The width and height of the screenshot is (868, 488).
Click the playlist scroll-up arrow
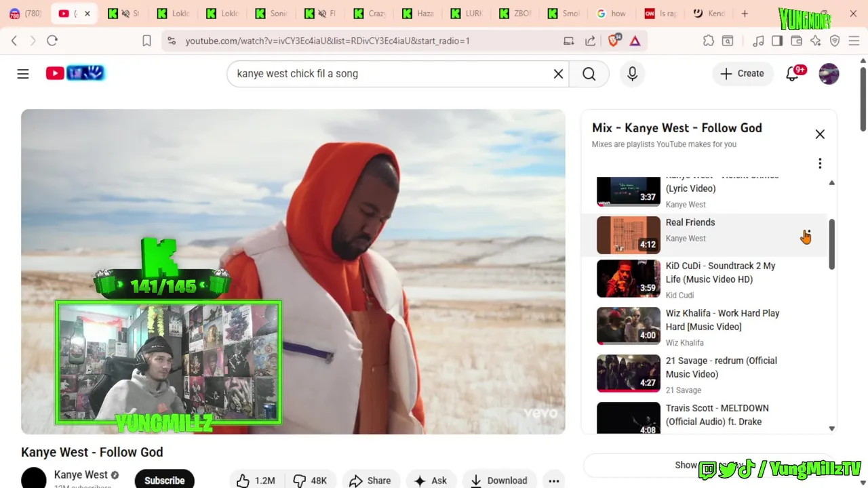pos(831,183)
